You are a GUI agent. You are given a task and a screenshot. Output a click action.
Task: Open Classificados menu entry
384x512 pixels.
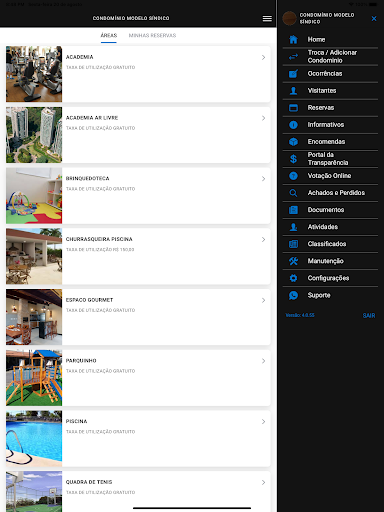click(x=330, y=244)
